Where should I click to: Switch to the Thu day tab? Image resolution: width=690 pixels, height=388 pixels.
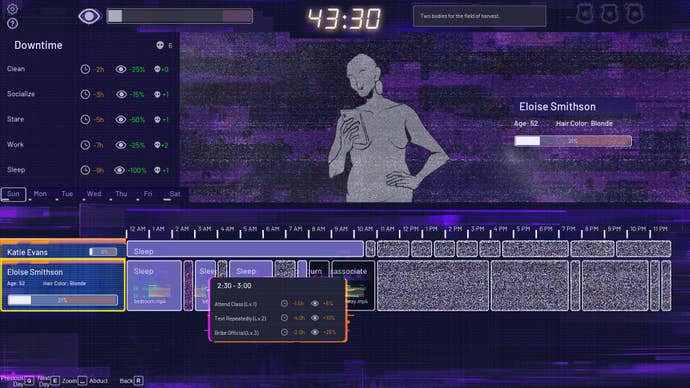(x=121, y=194)
